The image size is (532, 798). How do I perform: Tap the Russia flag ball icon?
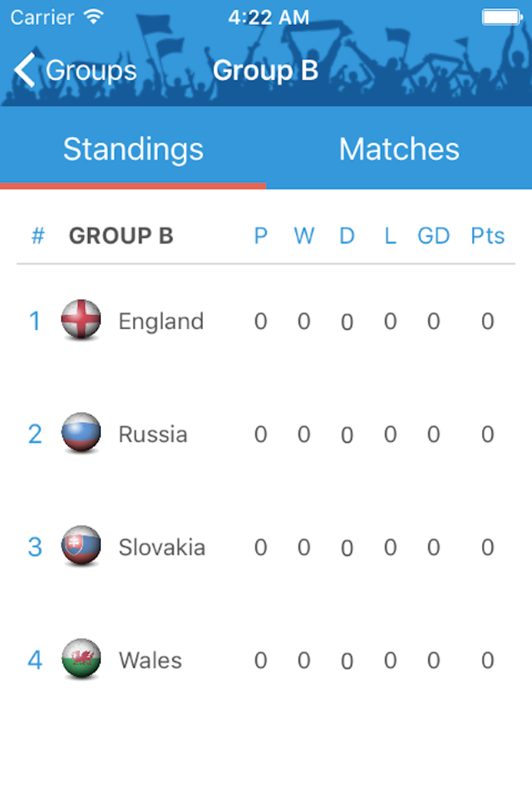(81, 432)
